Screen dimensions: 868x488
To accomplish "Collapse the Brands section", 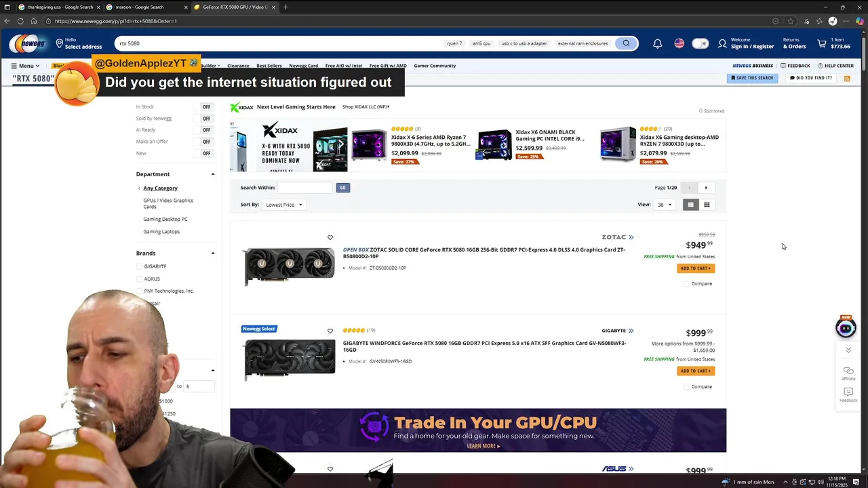I will point(213,253).
